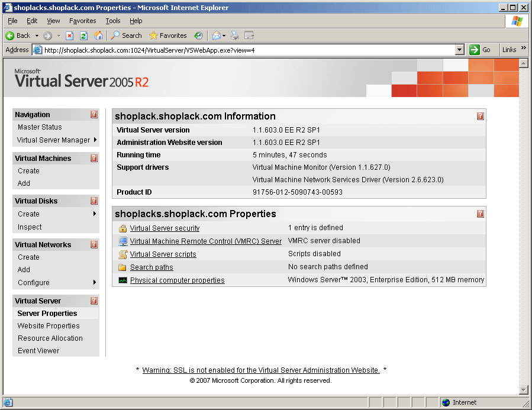This screenshot has height=410, width=532.
Task: Click the Edit page icon in toolbar
Action: tap(249, 35)
